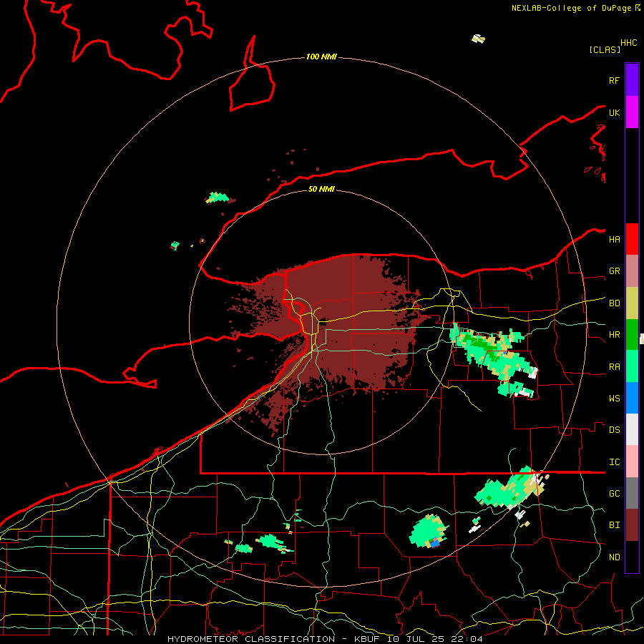Click the ND legend label
Screen dimensions: 644x644
coord(614,557)
